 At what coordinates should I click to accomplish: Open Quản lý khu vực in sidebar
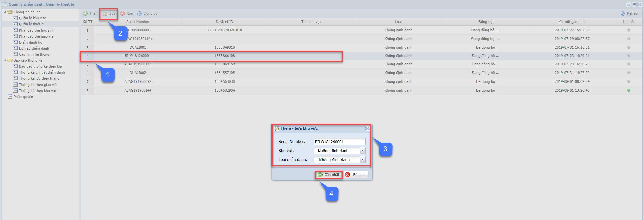pyautogui.click(x=32, y=18)
